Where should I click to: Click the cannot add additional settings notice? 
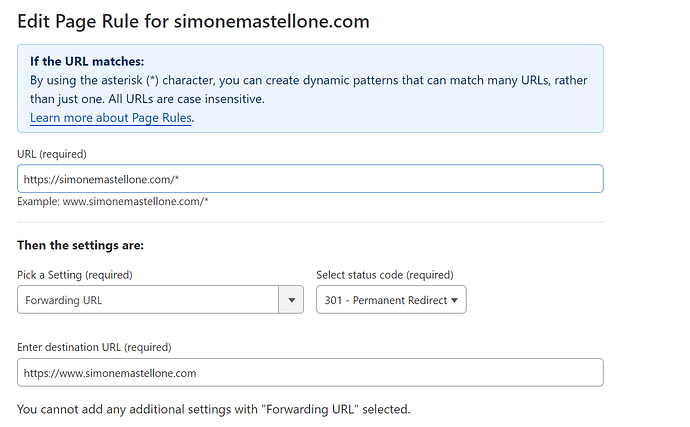point(214,409)
